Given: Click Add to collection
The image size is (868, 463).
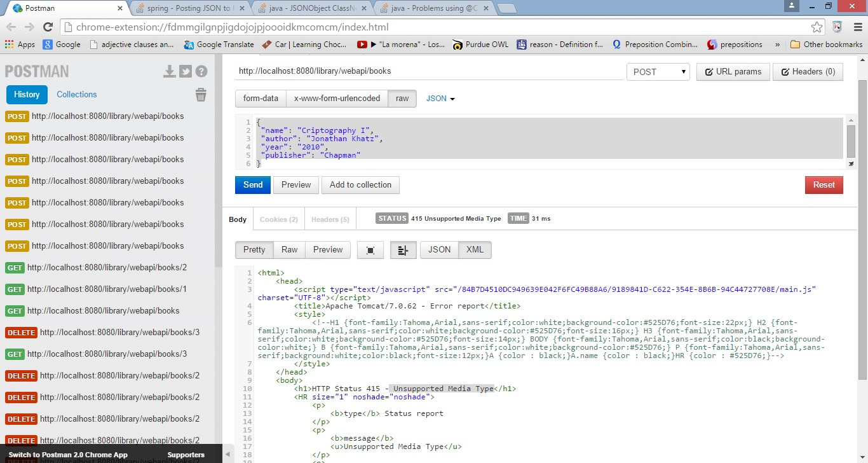Looking at the screenshot, I should [360, 184].
